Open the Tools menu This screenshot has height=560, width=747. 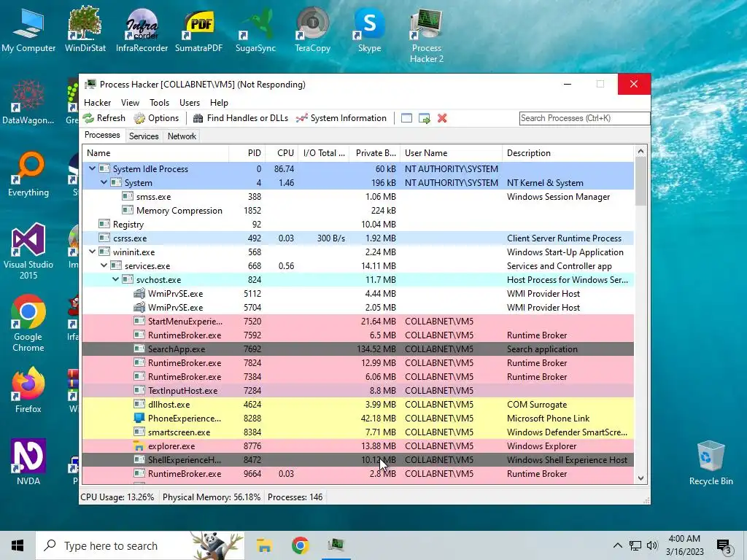coord(159,103)
